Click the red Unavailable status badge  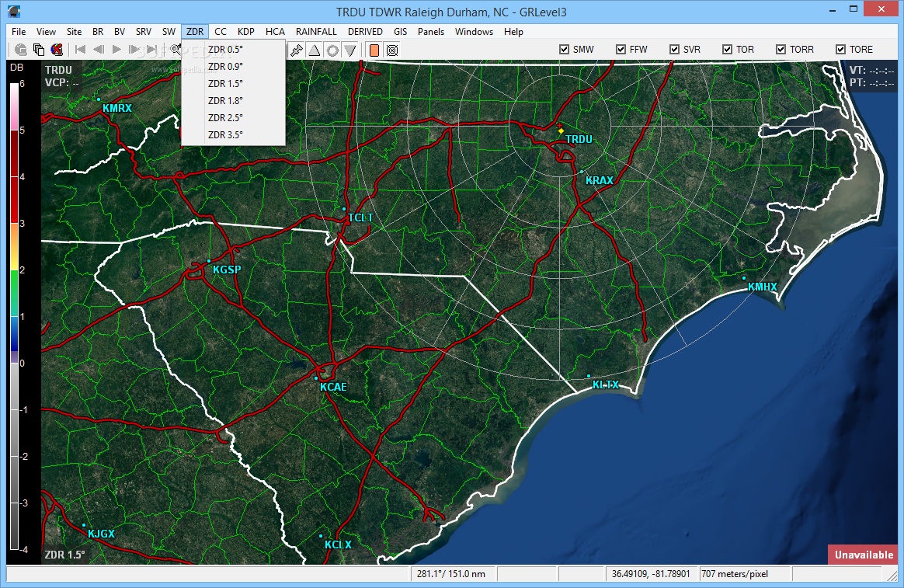click(x=863, y=555)
